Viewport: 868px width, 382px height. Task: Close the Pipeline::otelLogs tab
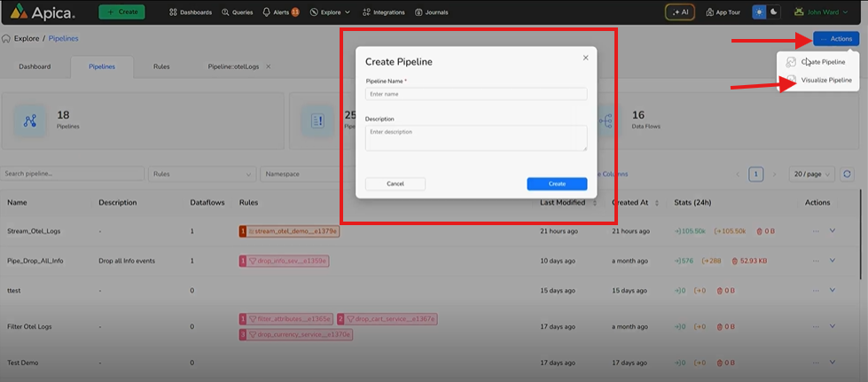269,66
